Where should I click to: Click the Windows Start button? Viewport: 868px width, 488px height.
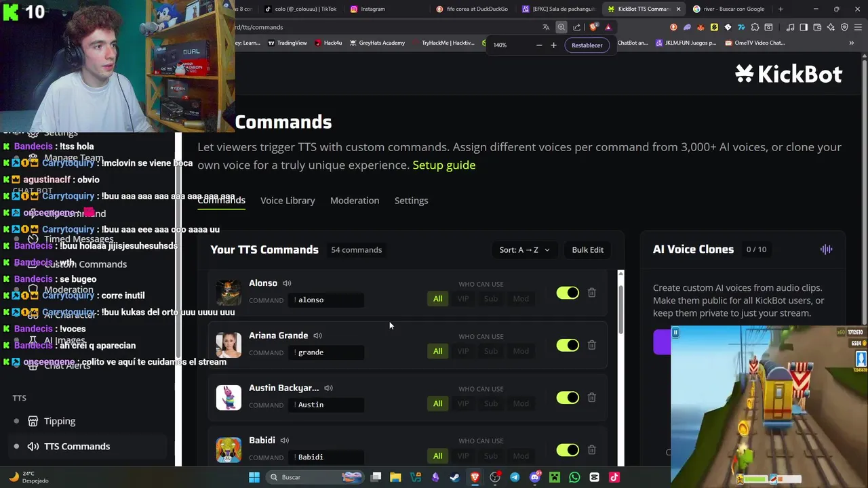(254, 477)
